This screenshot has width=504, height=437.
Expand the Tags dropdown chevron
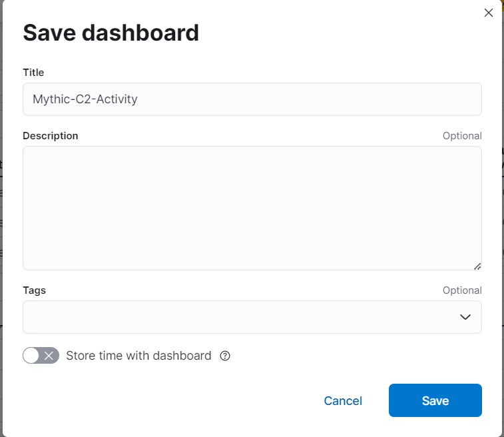pos(465,317)
